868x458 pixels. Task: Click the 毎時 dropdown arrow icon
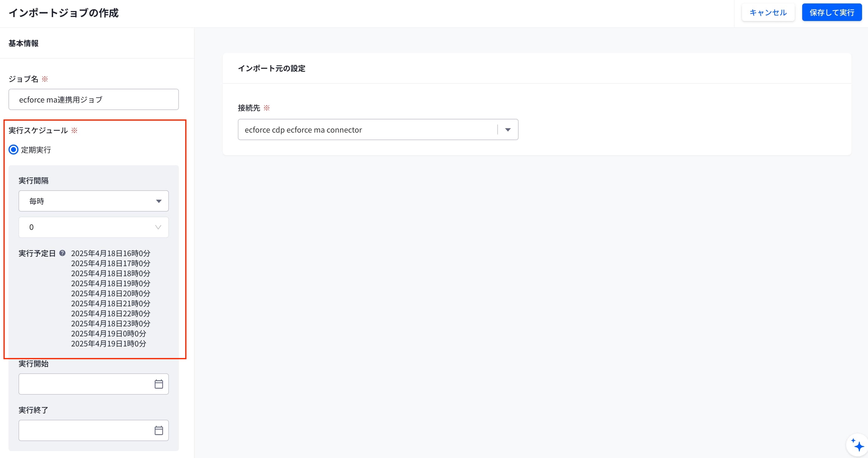[159, 201]
